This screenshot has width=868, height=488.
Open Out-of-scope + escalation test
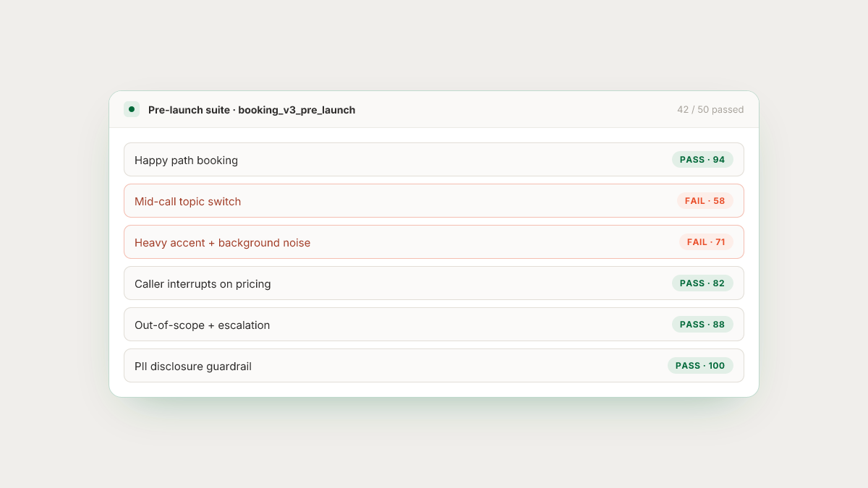click(434, 325)
